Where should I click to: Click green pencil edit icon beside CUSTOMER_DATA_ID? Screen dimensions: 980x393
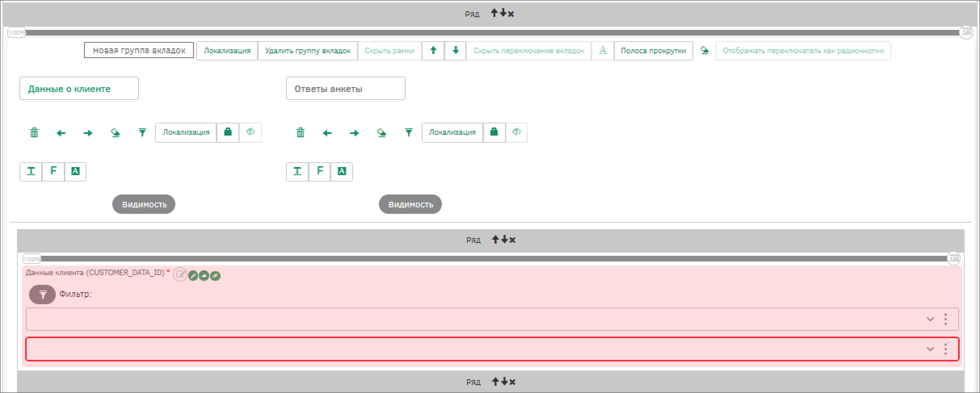click(193, 276)
